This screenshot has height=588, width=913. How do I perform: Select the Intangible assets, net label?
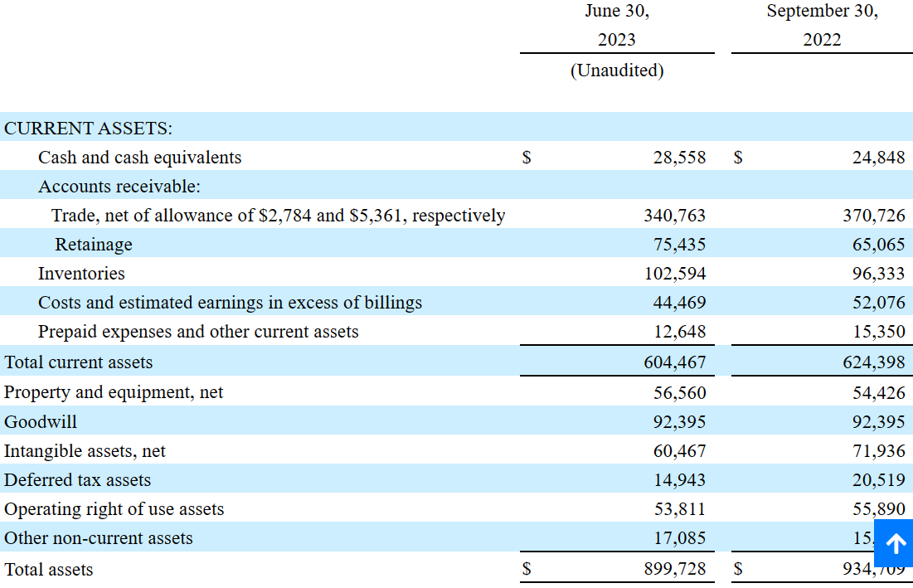coord(85,451)
